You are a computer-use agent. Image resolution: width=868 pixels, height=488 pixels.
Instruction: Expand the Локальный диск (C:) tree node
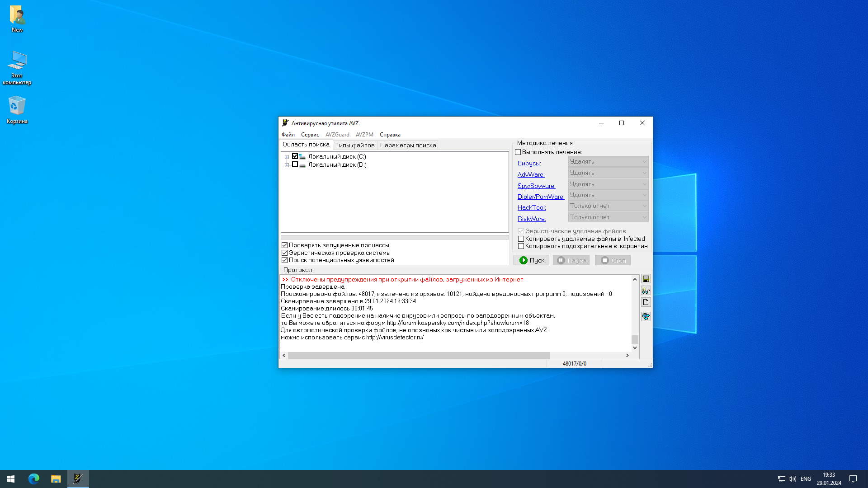(287, 157)
